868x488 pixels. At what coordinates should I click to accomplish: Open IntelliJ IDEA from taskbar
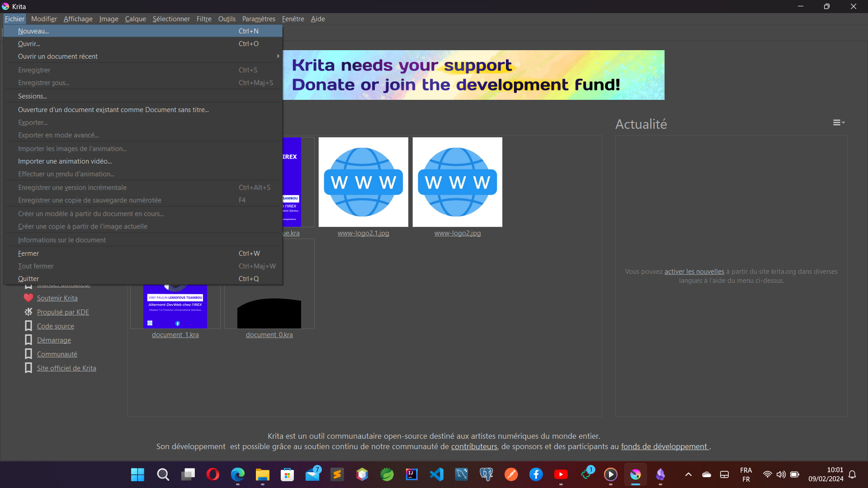coord(412,474)
